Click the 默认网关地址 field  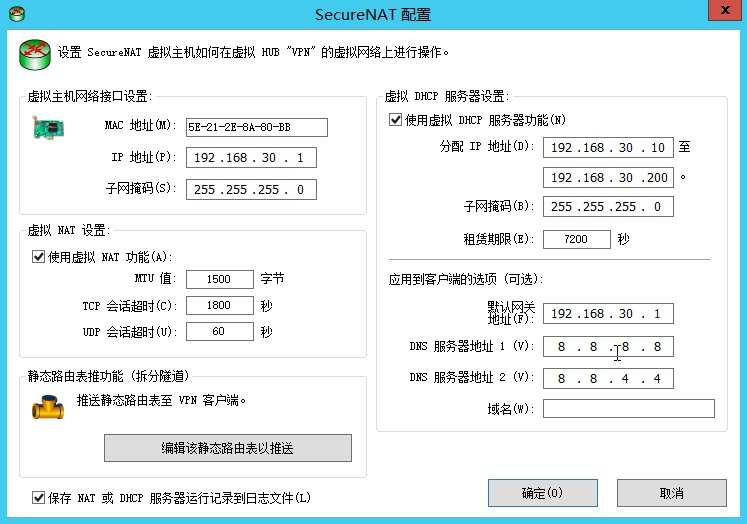pyautogui.click(x=608, y=313)
